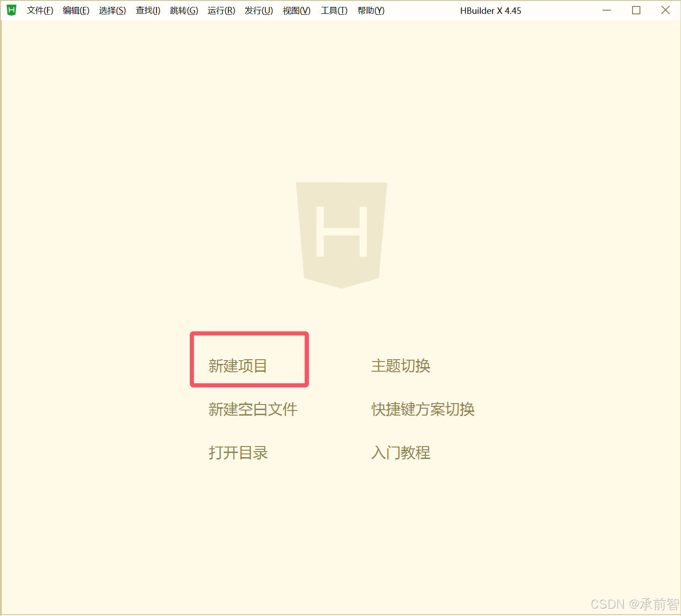
Task: Open the 工具(T) menu
Action: click(334, 11)
